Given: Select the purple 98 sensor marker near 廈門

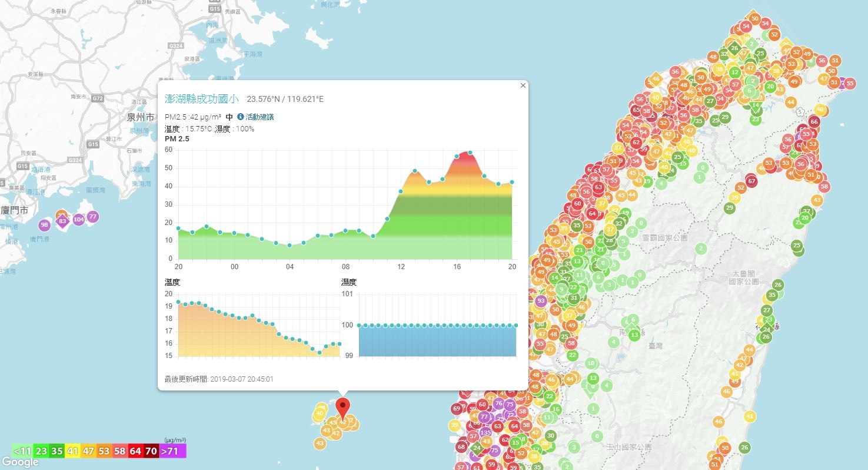Looking at the screenshot, I should [x=44, y=225].
